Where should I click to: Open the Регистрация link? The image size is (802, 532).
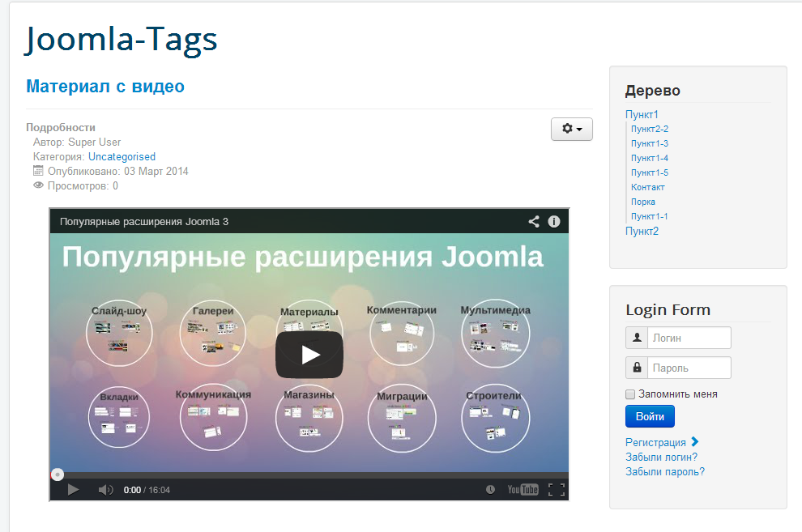[655, 442]
